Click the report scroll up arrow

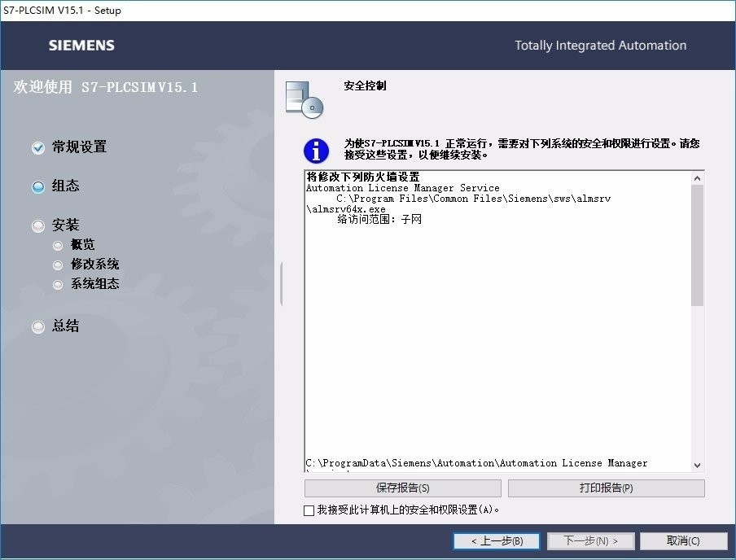pos(697,178)
